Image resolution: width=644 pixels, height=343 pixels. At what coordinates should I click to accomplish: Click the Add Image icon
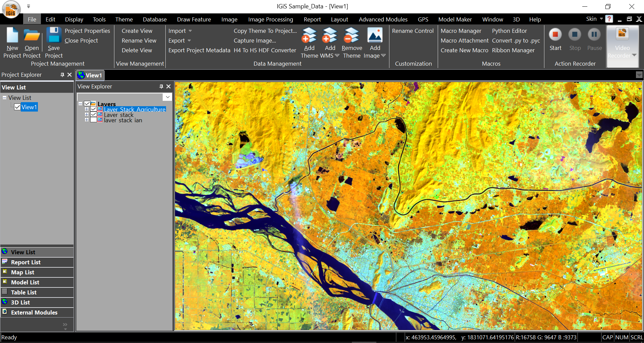[x=375, y=35]
